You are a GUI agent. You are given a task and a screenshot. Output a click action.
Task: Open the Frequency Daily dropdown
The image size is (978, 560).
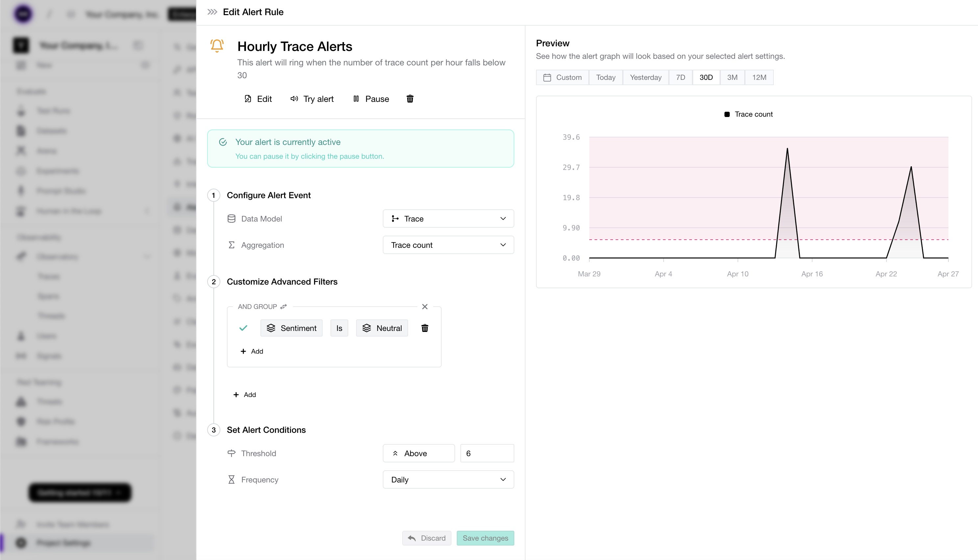coord(448,479)
